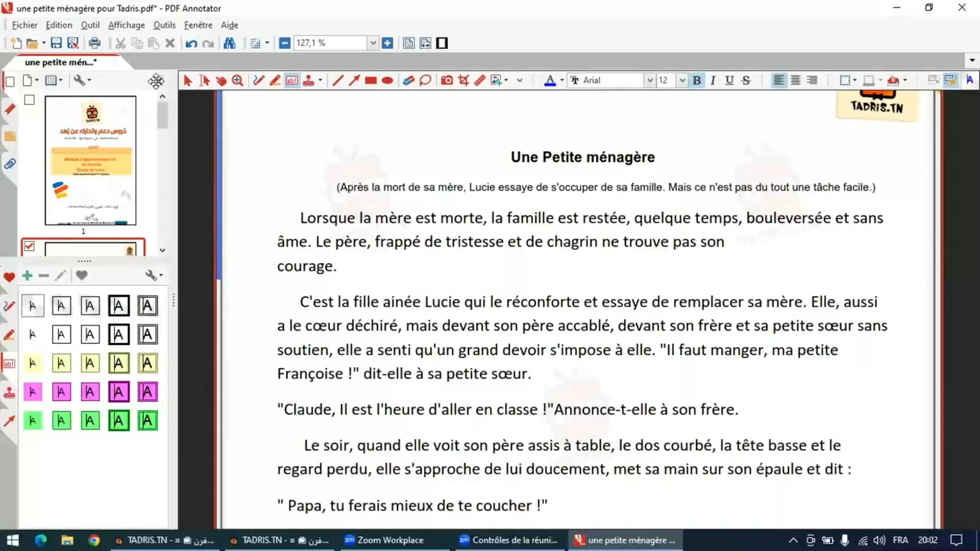Click the zoom in plus button

(x=387, y=43)
